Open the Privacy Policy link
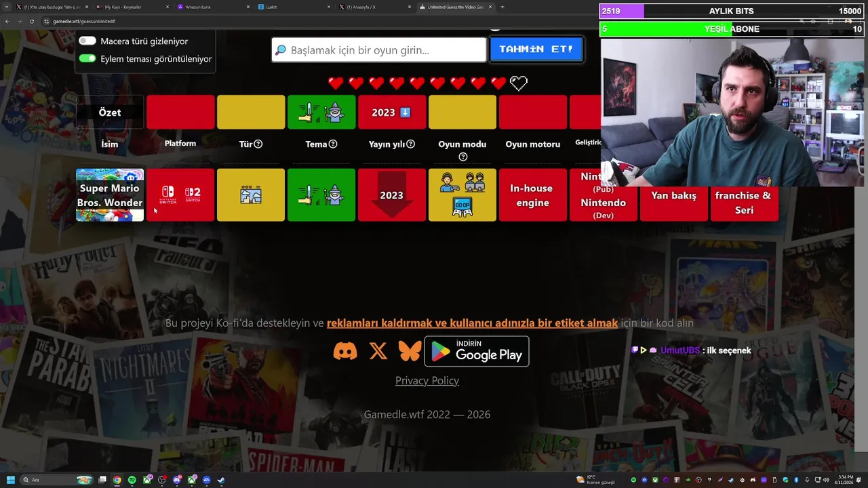 [427, 381]
